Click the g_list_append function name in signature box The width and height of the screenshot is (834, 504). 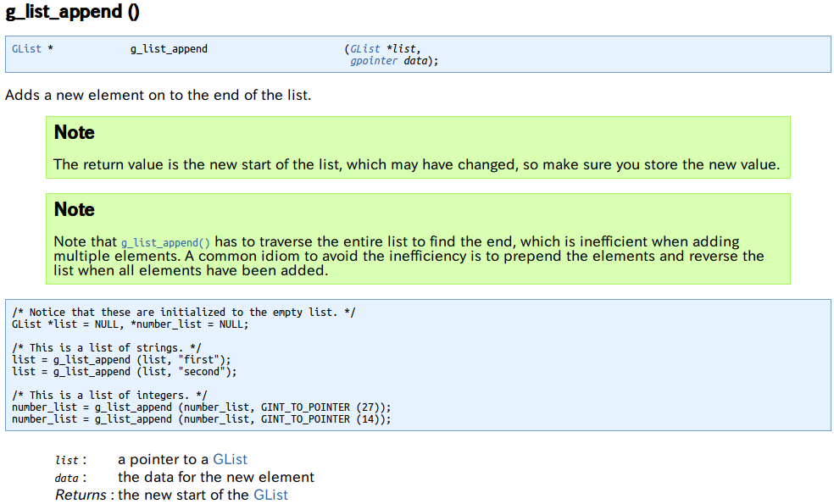(169, 49)
